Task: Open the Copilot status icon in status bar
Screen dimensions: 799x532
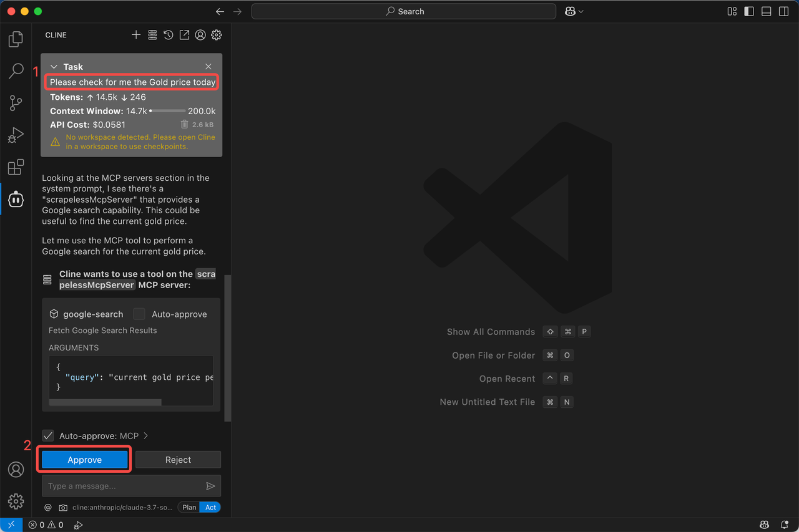Action: pyautogui.click(x=764, y=525)
